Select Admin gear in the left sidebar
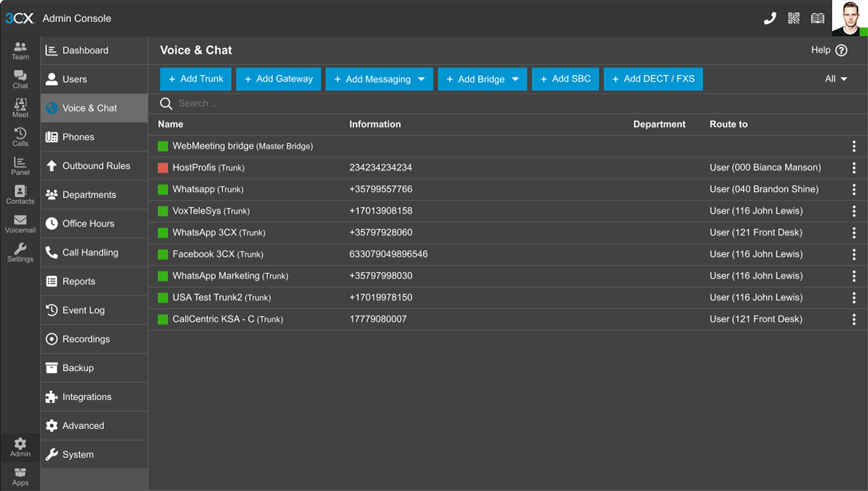This screenshot has width=868, height=491. tap(20, 448)
